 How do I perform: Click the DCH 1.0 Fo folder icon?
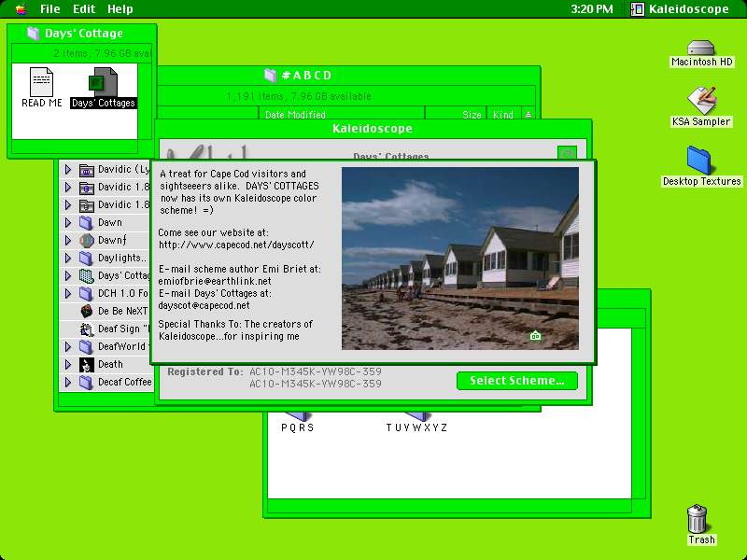point(86,293)
